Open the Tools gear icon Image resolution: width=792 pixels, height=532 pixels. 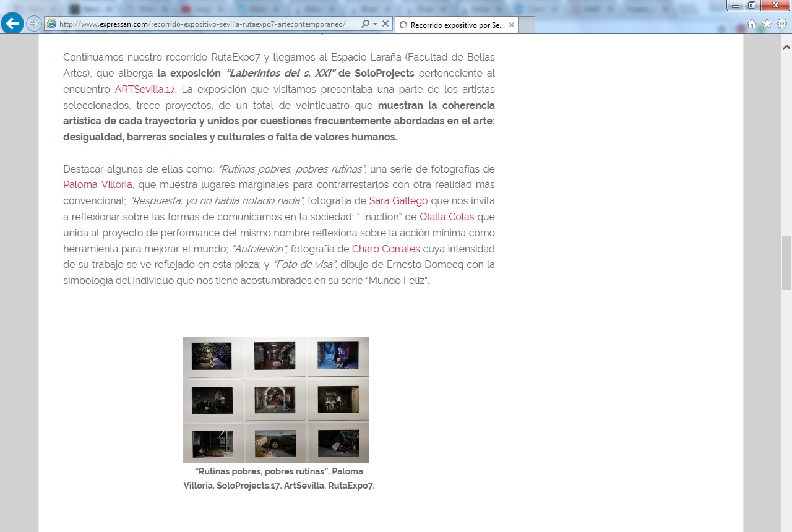point(781,24)
